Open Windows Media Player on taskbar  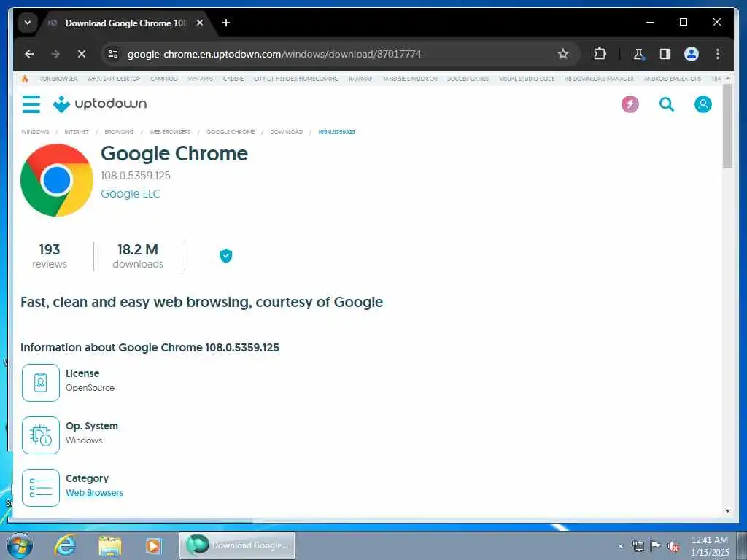point(154,545)
